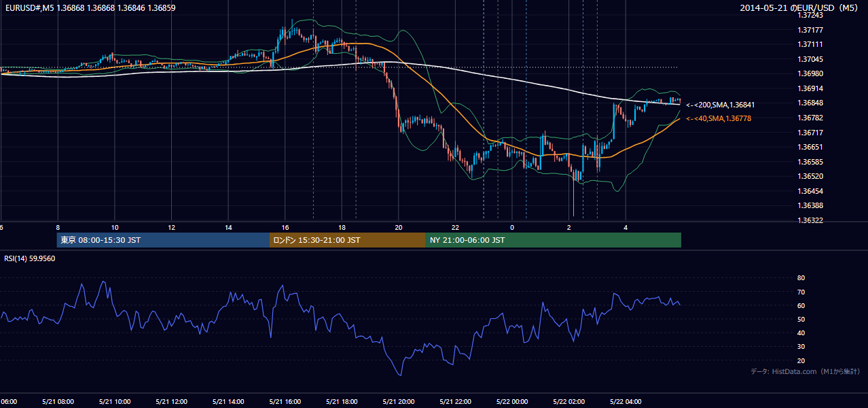This screenshot has width=868, height=408.
Task: Click the bottom time label 5/21 12:00
Action: 171,401
